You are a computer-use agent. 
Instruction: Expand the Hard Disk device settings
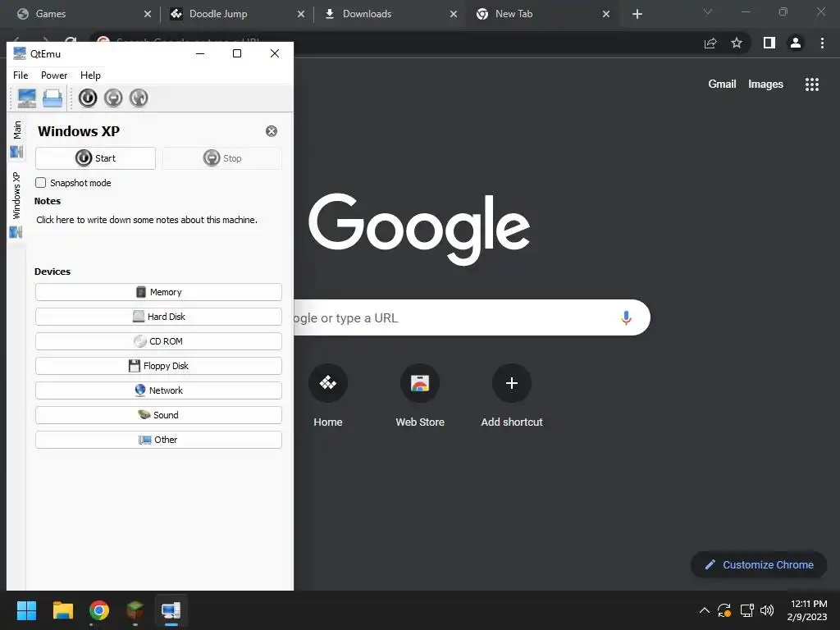[x=158, y=317]
